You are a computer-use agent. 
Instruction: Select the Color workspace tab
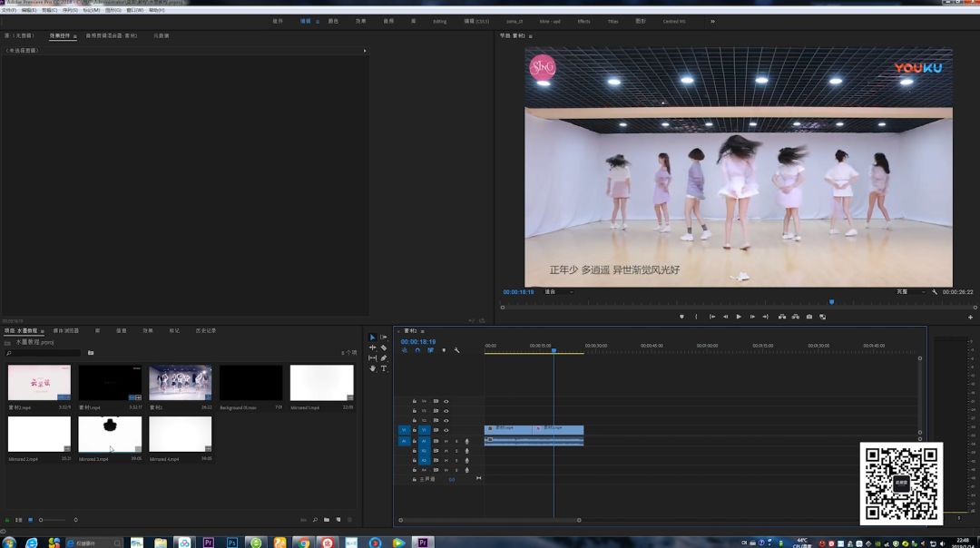click(333, 21)
